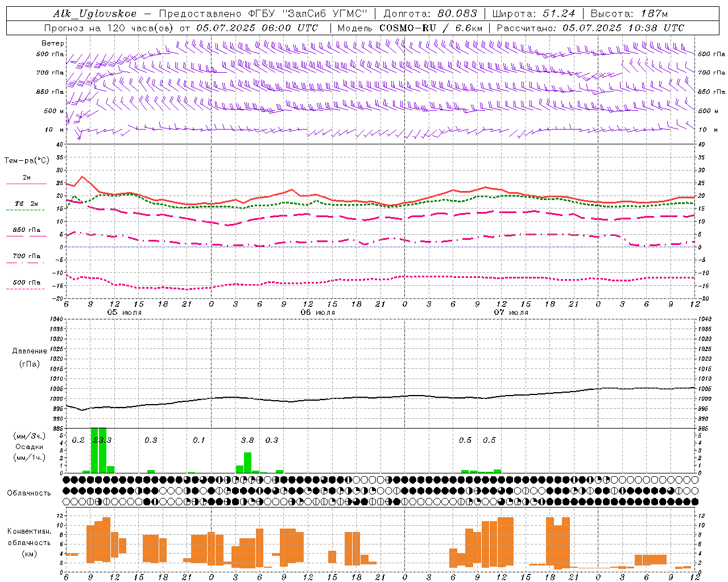Click the Ветер panel label
Viewport: 728px width, 582px height.
click(x=53, y=43)
